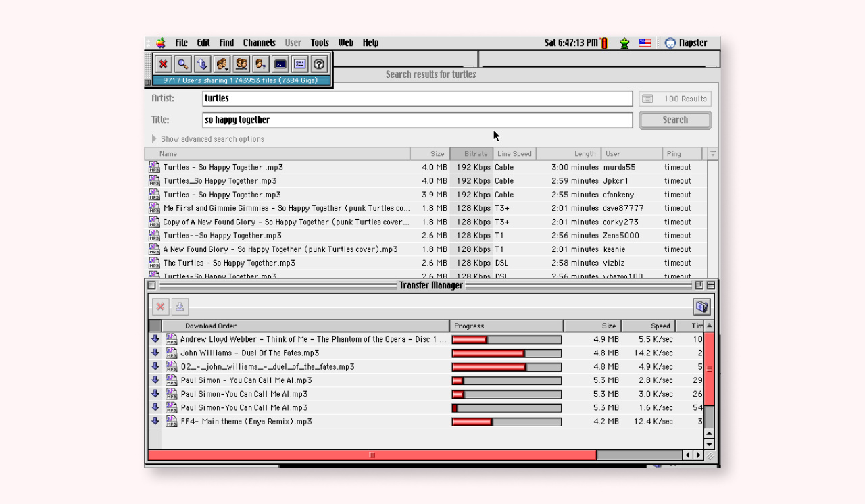
Task: Open the Channels menu
Action: 259,43
